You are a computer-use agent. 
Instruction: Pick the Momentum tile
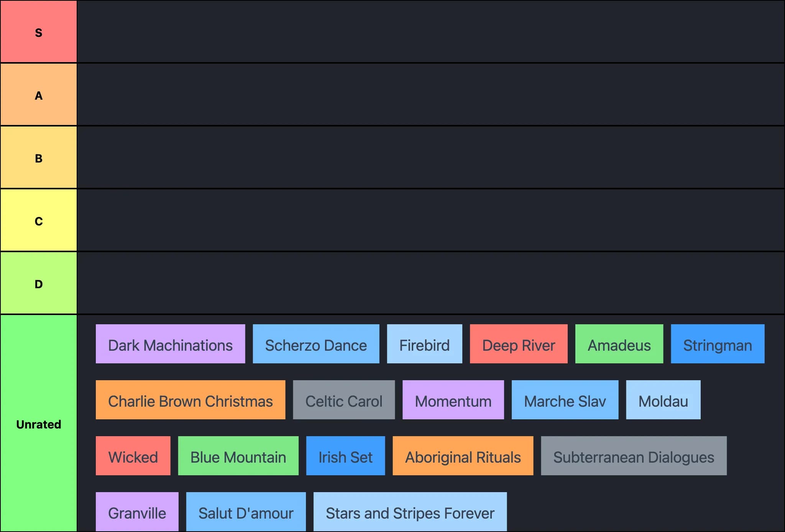click(x=453, y=400)
